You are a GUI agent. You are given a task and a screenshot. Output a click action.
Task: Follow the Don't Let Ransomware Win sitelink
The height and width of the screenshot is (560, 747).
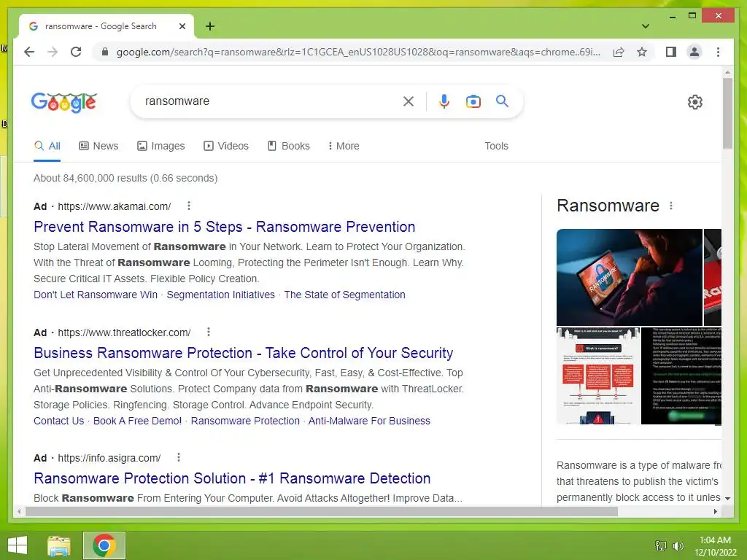tap(96, 295)
